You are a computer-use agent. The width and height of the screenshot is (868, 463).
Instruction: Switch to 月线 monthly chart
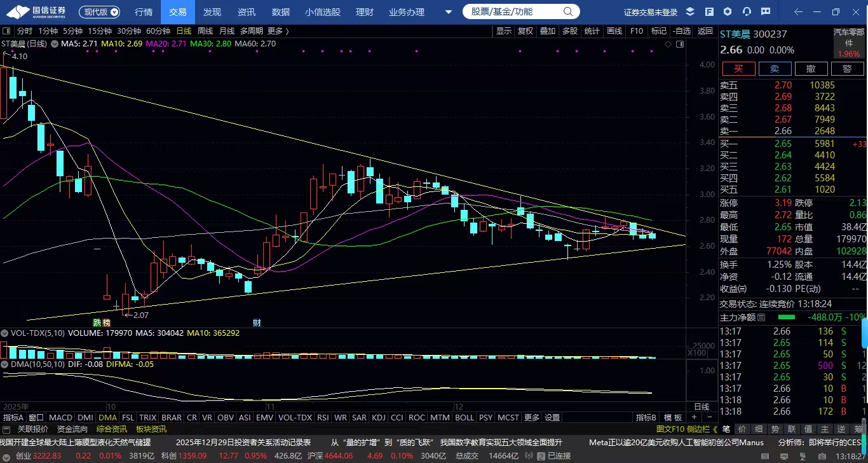(227, 31)
